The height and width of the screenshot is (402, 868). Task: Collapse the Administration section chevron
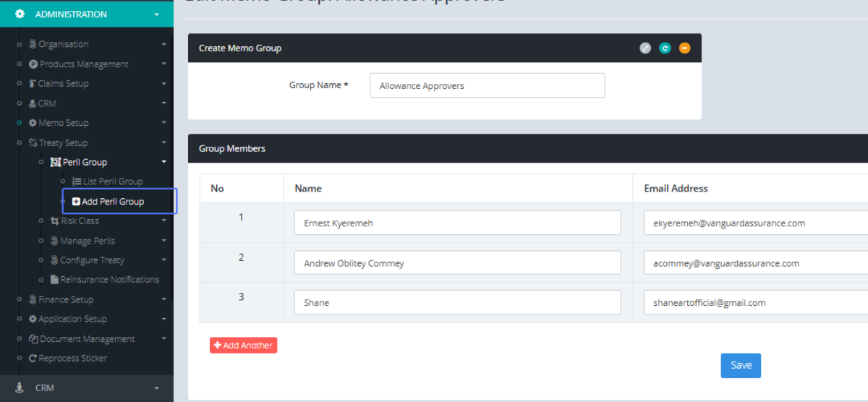[157, 14]
